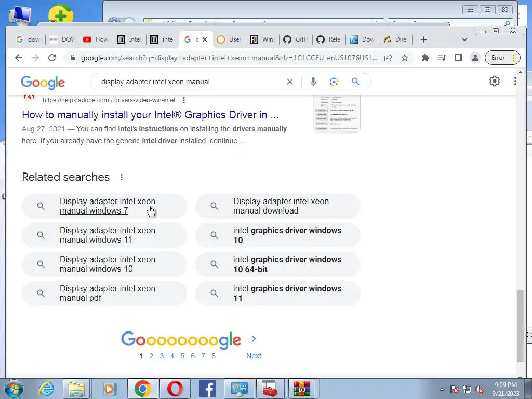Select related search 'manual pdf'
Image resolution: width=532 pixels, height=399 pixels.
[x=104, y=294]
